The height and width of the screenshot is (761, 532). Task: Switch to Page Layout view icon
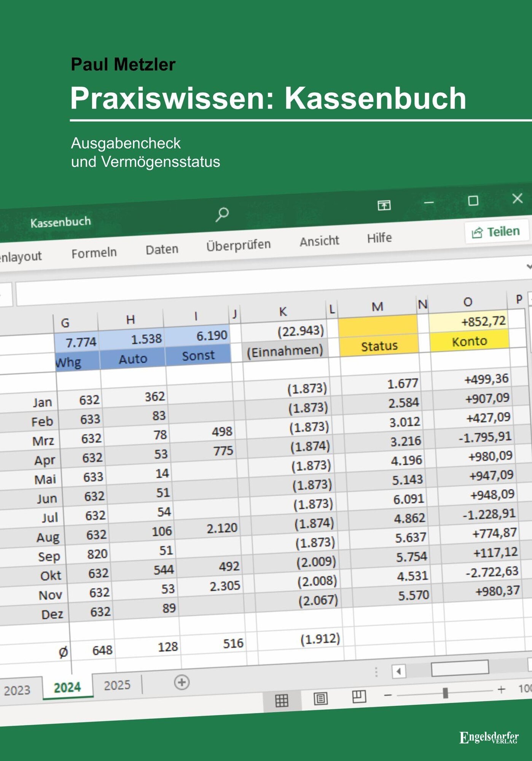pos(320,698)
